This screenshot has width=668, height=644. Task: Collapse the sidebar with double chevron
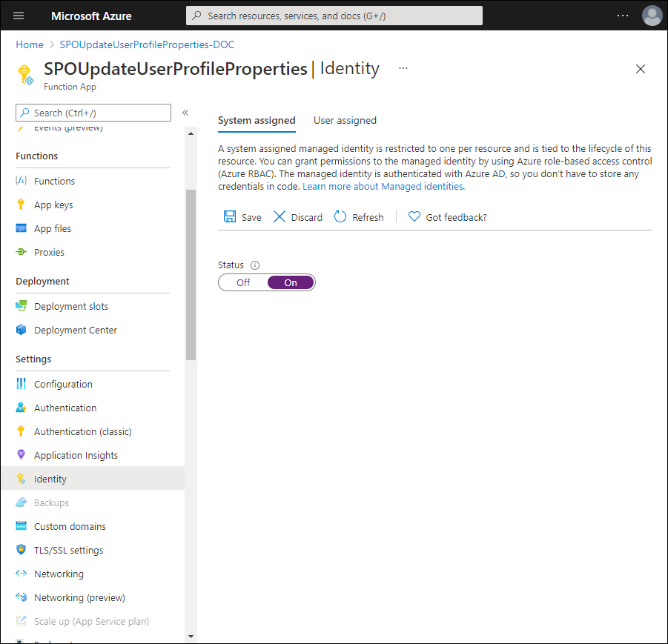tap(185, 113)
